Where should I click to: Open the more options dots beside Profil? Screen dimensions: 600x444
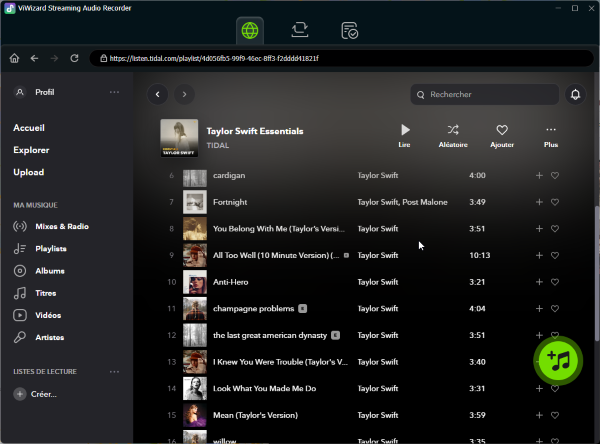(x=114, y=92)
